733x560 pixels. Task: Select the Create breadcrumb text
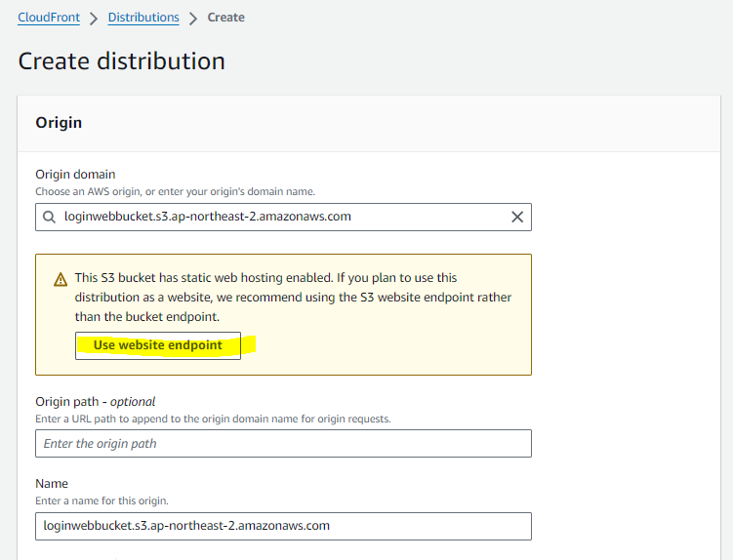pos(225,18)
